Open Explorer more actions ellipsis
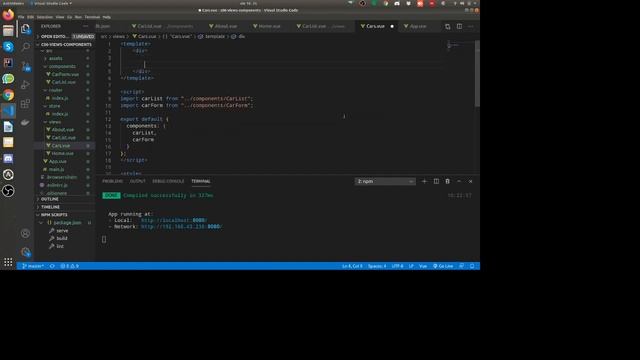 [x=85, y=26]
